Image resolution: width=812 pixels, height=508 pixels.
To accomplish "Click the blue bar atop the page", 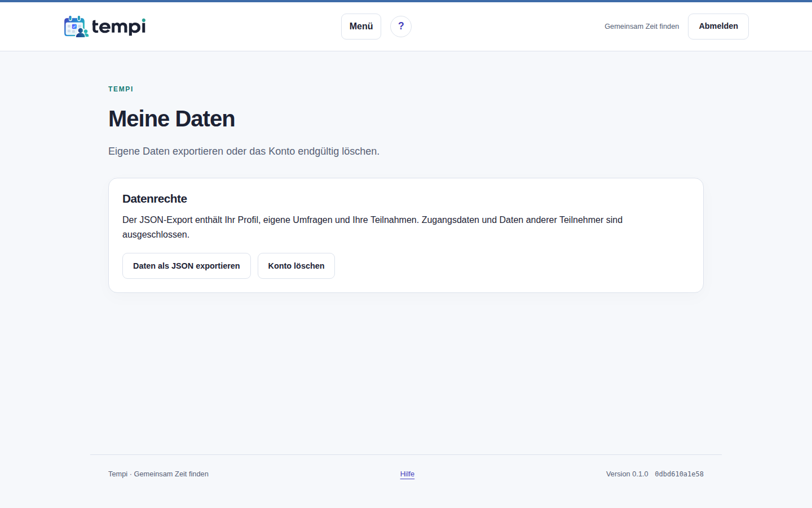I will (x=406, y=1).
